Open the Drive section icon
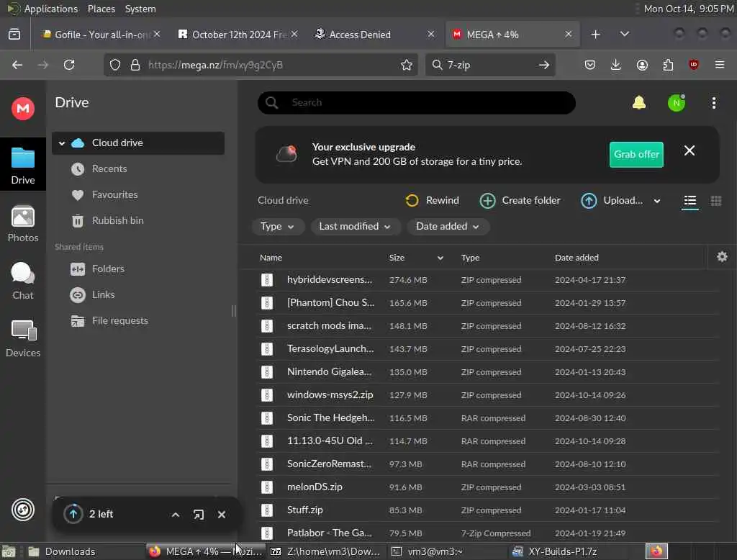The width and height of the screenshot is (737, 560). tap(22, 166)
